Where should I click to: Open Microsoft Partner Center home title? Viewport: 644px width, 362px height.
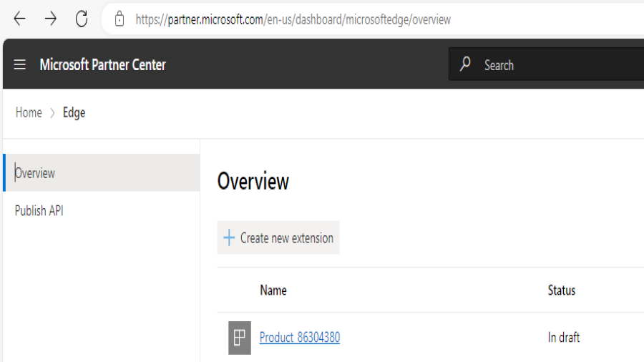click(102, 64)
